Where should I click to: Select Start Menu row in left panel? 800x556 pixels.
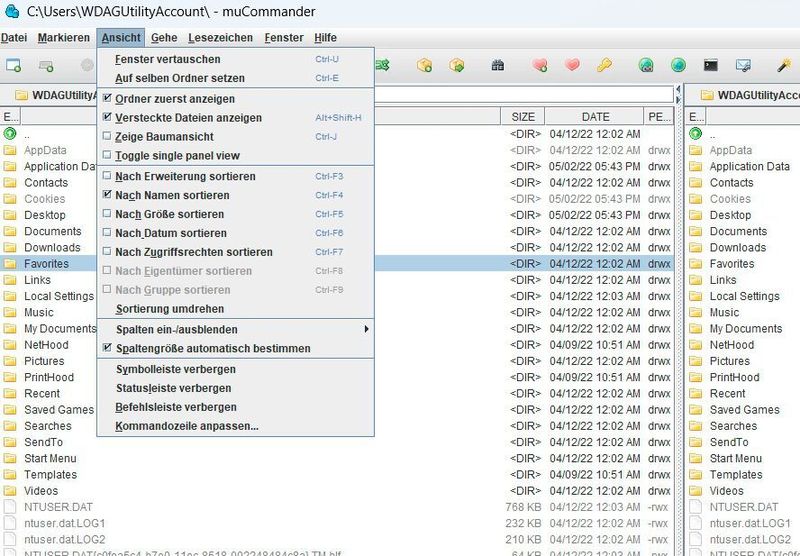click(x=337, y=458)
